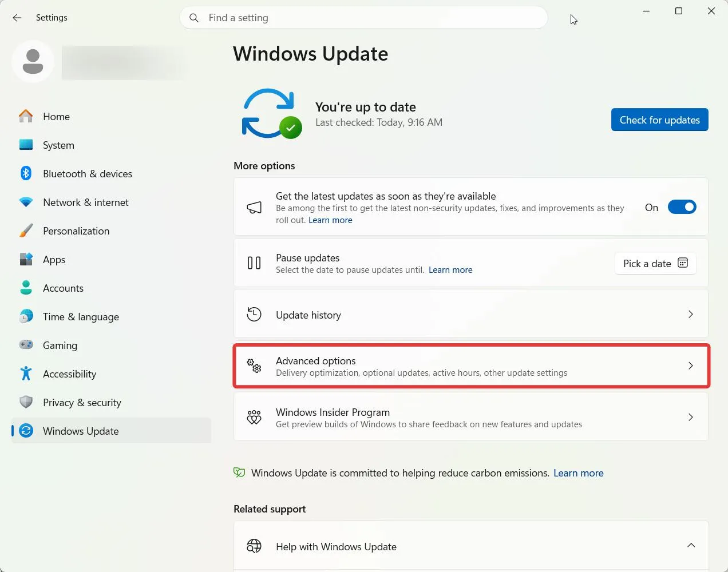This screenshot has width=728, height=572.
Task: Click the Windows Insider Program hearts icon
Action: 254,418
